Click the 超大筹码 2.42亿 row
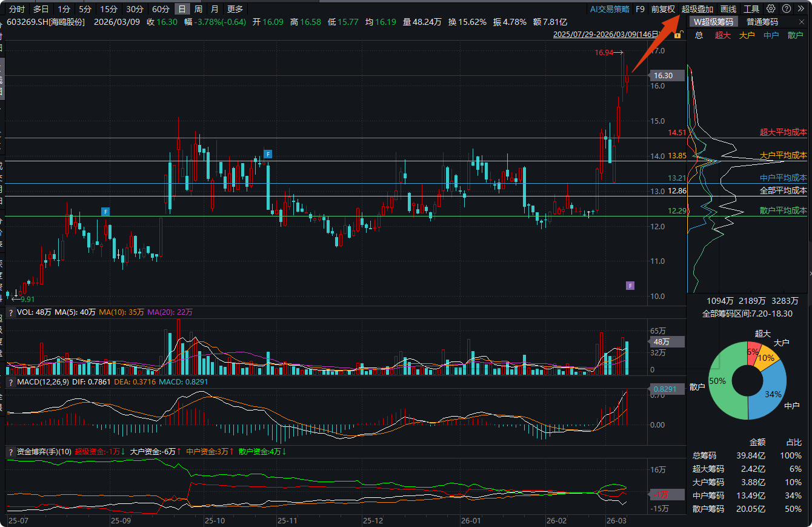This screenshot has height=527, width=812. point(747,469)
